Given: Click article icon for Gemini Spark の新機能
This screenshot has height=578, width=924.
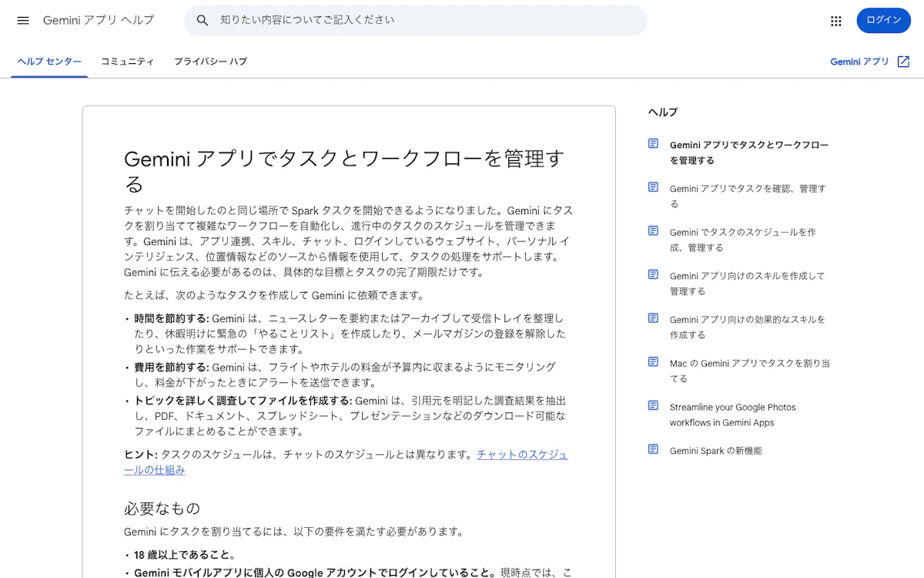Looking at the screenshot, I should 654,449.
